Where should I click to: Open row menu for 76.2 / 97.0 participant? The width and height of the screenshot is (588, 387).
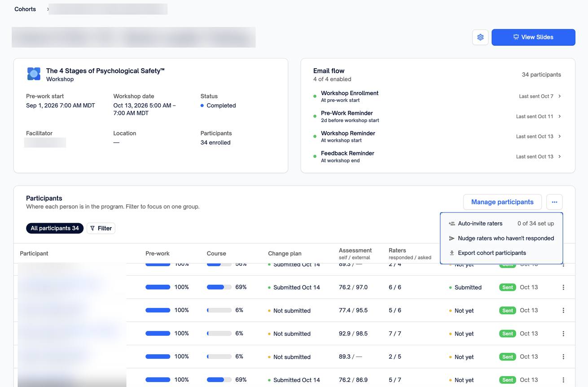563,287
